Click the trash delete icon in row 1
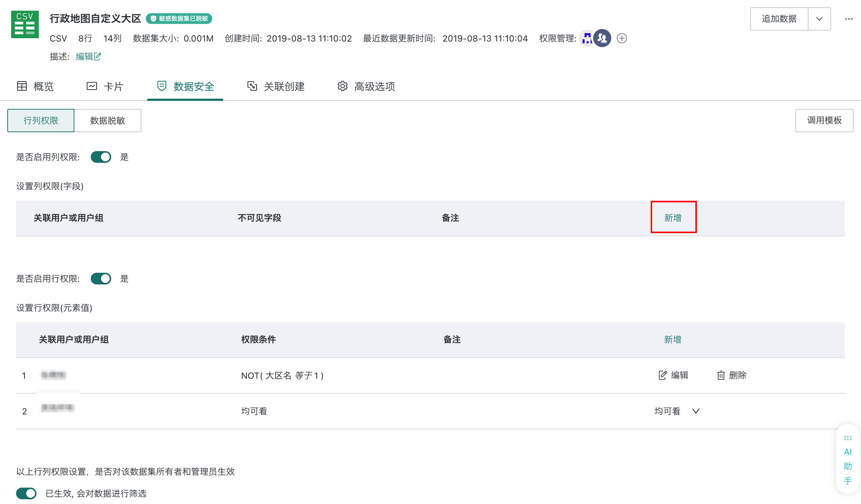 (x=721, y=375)
